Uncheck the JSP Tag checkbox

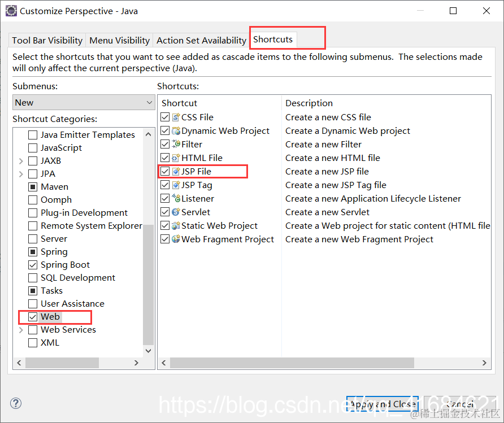coord(165,185)
